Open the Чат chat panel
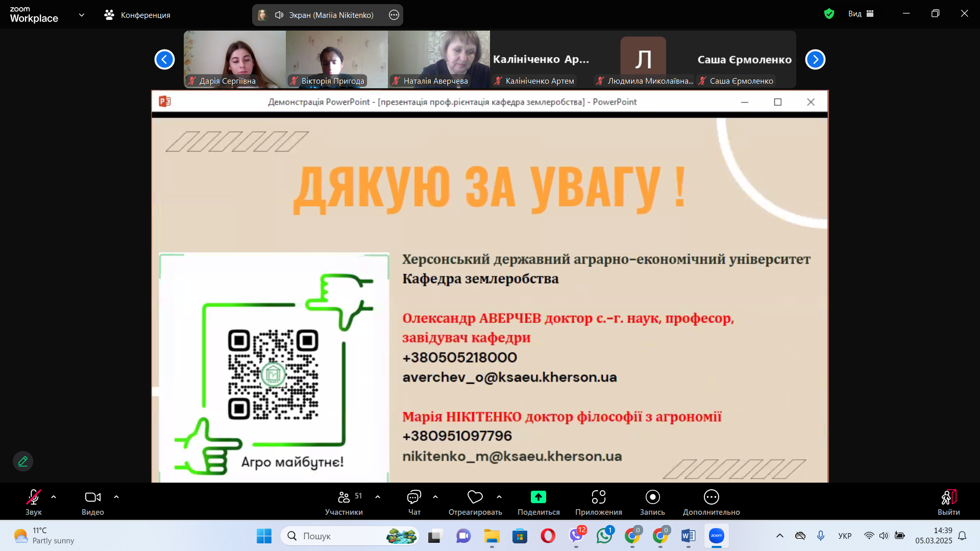 pyautogui.click(x=414, y=502)
